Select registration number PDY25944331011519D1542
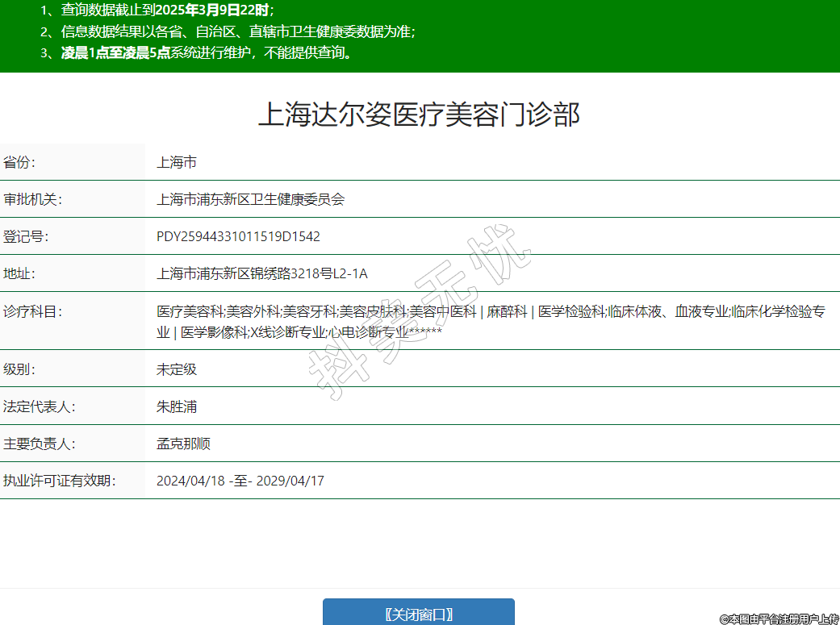The image size is (840, 625). pyautogui.click(x=238, y=236)
